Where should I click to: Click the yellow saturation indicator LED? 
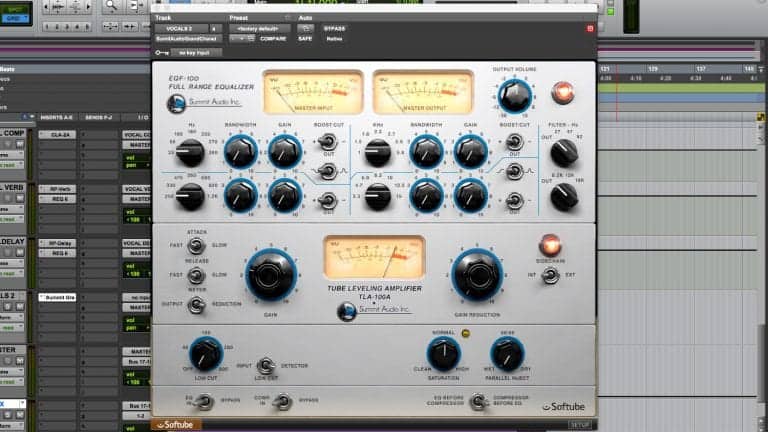(465, 334)
